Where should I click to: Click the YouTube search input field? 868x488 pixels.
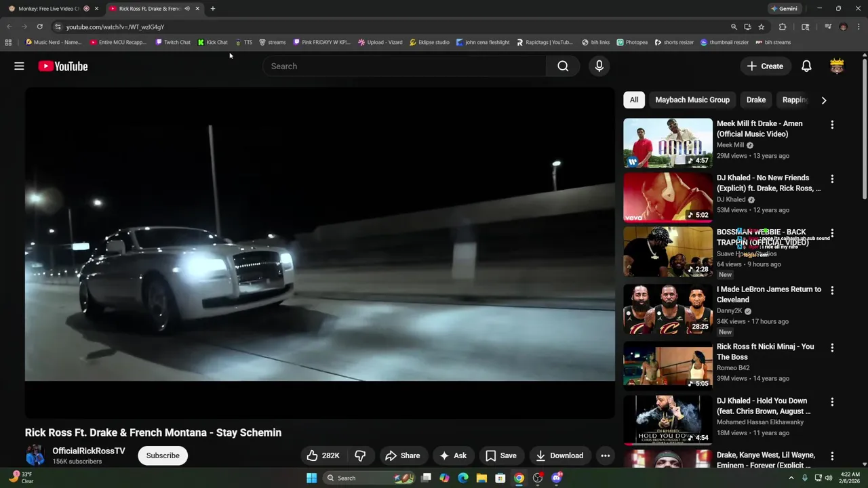(x=405, y=66)
